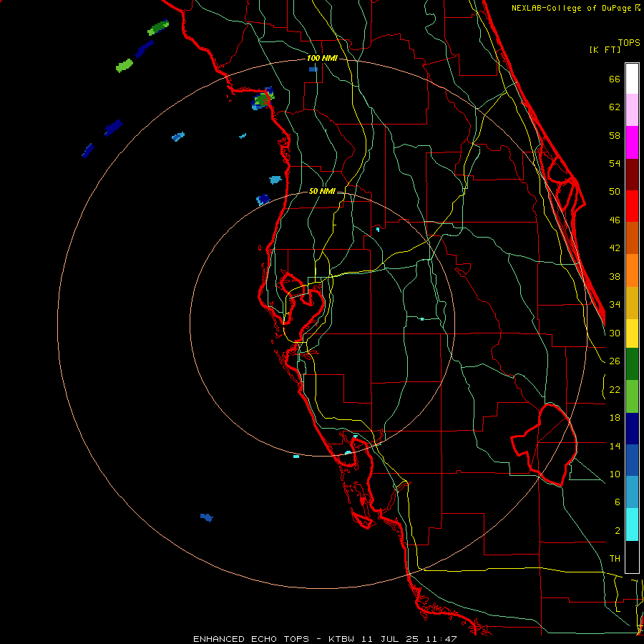Click the legend value 42
The height and width of the screenshot is (644, 644).
615,248
